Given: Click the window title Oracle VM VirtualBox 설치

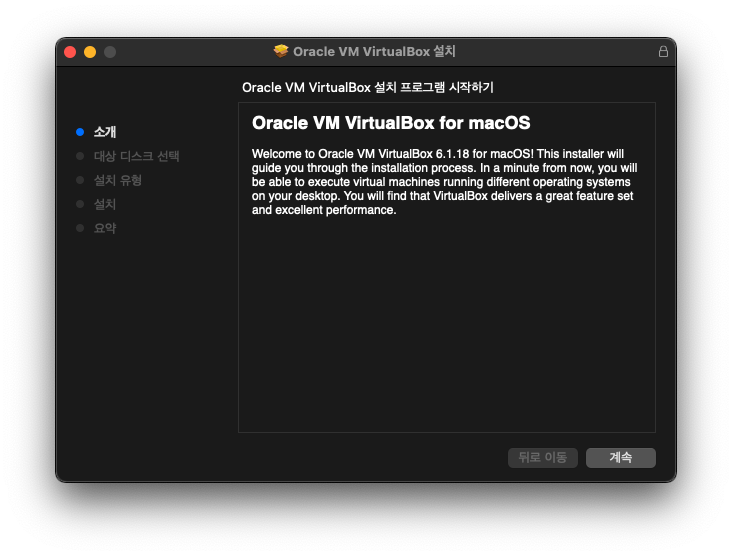Looking at the screenshot, I should (374, 51).
